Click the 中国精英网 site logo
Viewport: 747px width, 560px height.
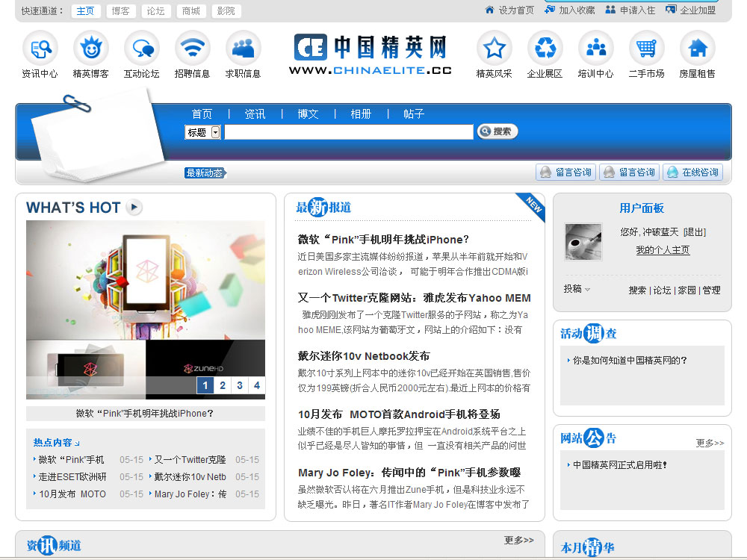[371, 55]
